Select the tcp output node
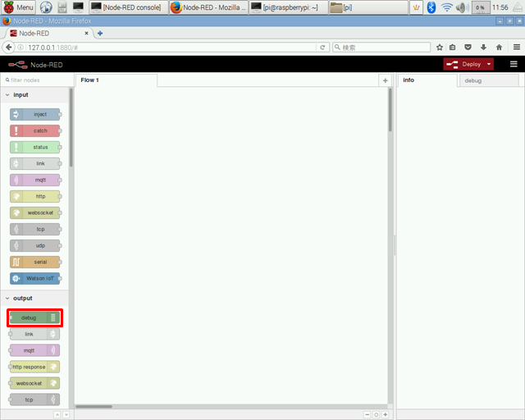This screenshot has width=525, height=420. tap(34, 400)
